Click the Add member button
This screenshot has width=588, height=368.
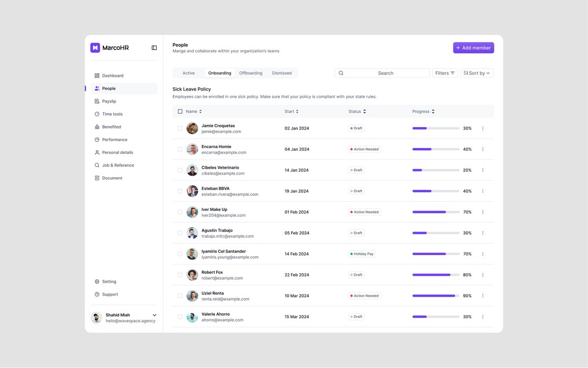click(x=473, y=48)
